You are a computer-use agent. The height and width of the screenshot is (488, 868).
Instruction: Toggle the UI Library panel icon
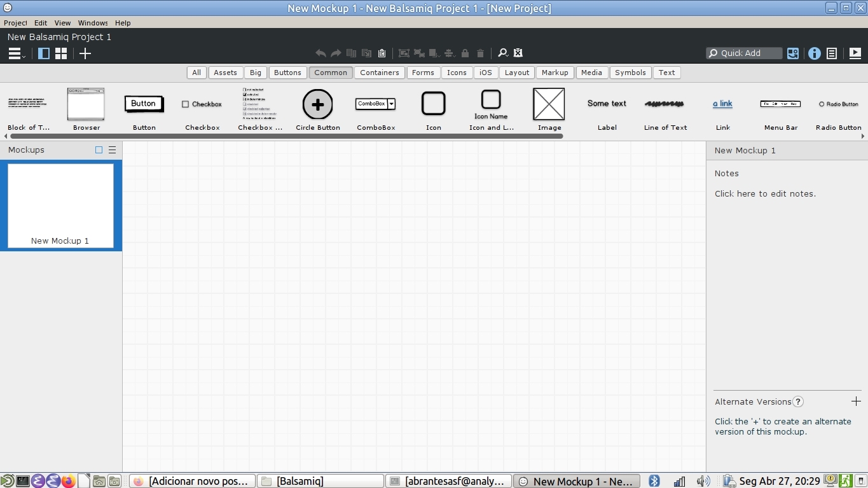point(43,53)
